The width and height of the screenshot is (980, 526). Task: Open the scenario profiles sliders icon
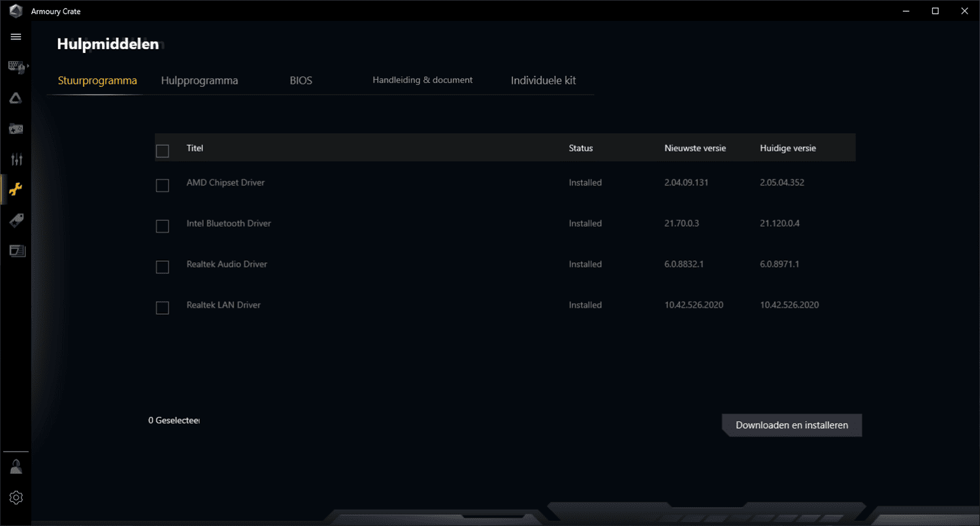pos(16,159)
